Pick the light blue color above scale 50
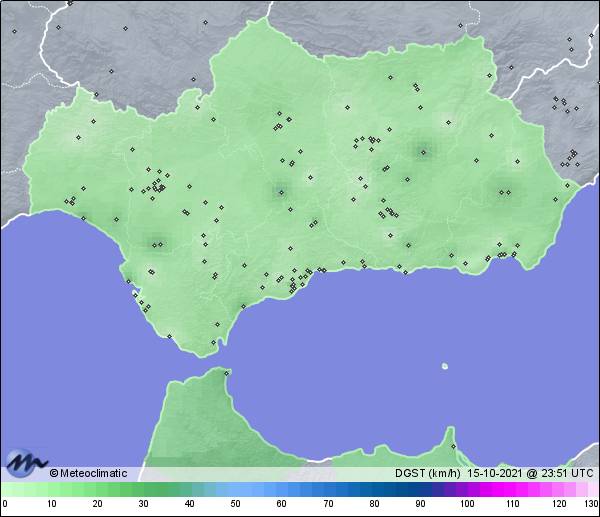The image size is (600, 517). click(x=235, y=489)
